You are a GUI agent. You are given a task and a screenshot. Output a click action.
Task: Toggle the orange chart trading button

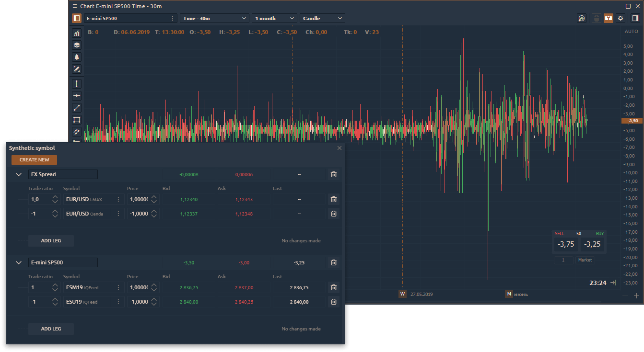[x=609, y=18]
